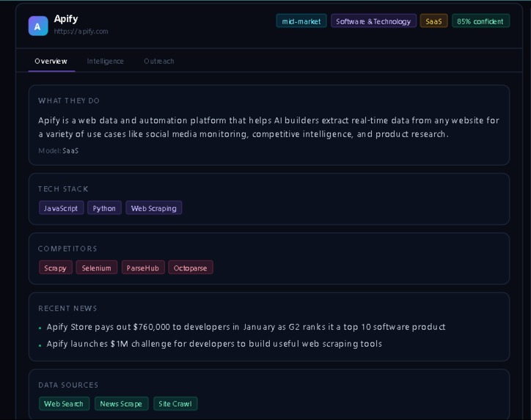Click the Apify company name heading
Screen dimensions: 531x420
coord(66,19)
